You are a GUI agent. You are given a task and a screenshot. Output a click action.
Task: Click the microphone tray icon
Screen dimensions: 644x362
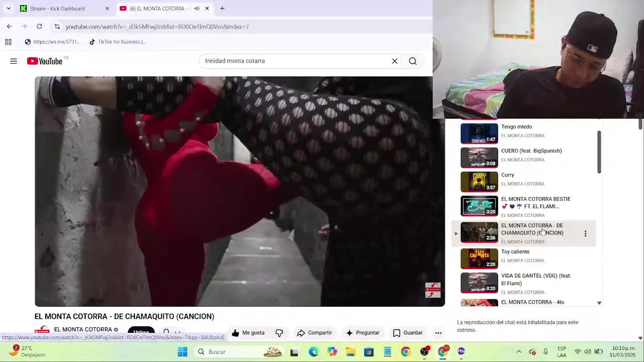click(545, 352)
